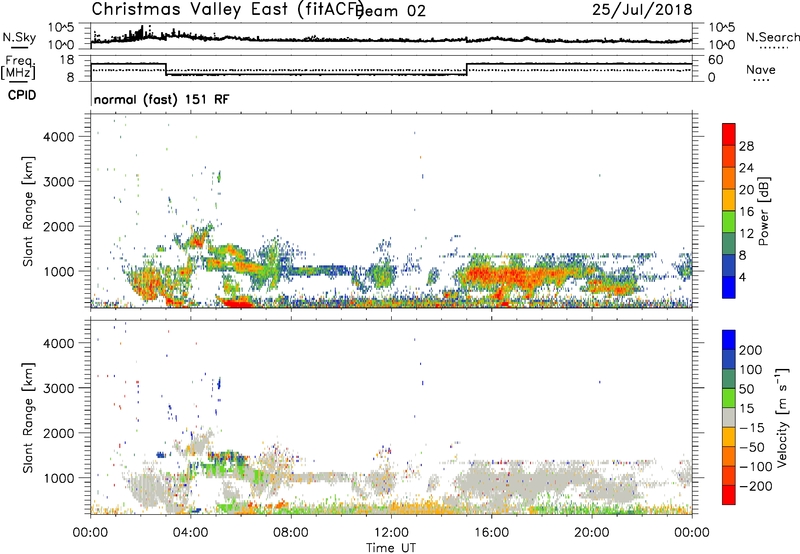800x554 pixels.
Task: Click the "4" label on the power colorbar
Action: tap(743, 277)
